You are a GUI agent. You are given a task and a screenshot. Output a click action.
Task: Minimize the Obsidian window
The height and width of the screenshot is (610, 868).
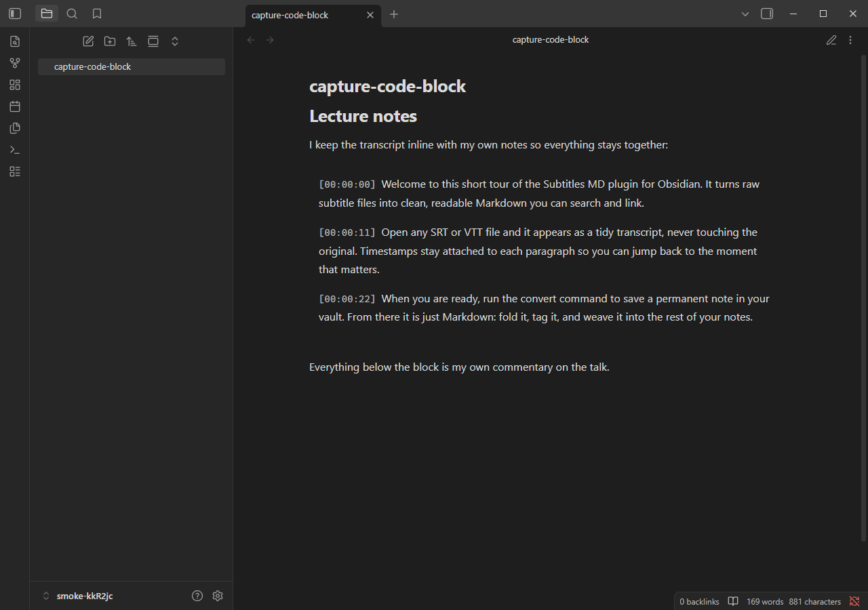click(792, 14)
